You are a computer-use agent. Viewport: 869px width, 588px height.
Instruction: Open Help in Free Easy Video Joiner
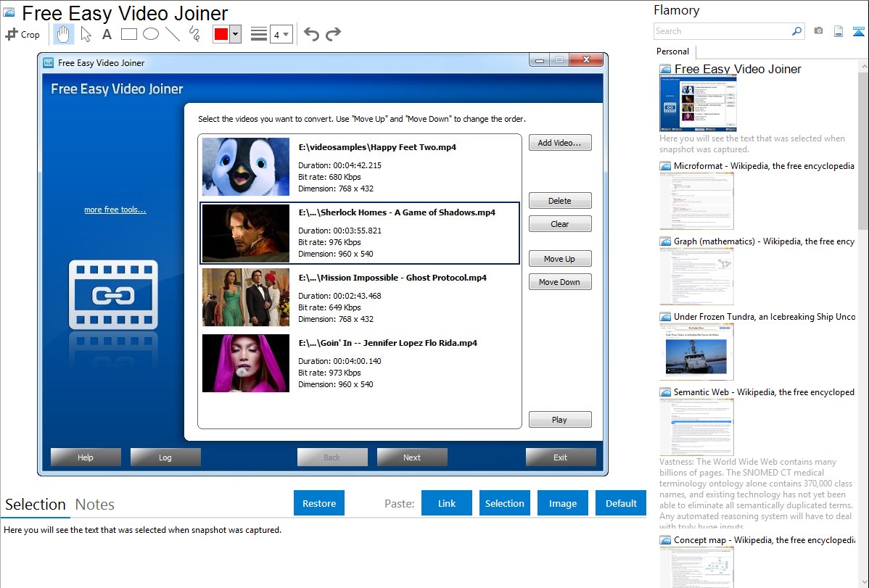coord(86,457)
